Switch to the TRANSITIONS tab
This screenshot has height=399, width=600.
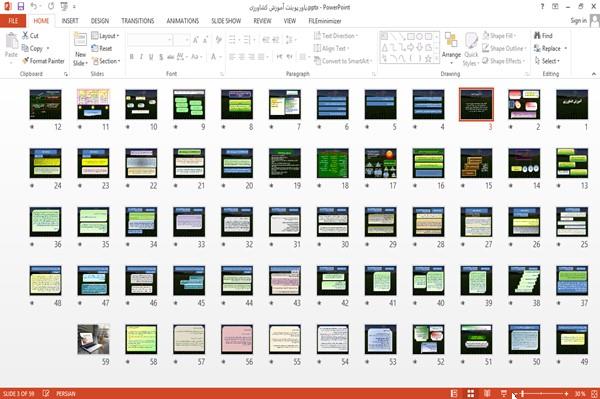tap(138, 21)
